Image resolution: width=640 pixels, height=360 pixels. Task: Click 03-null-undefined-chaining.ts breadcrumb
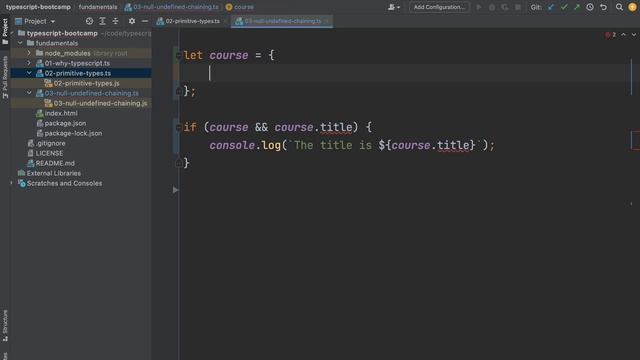coord(171,7)
